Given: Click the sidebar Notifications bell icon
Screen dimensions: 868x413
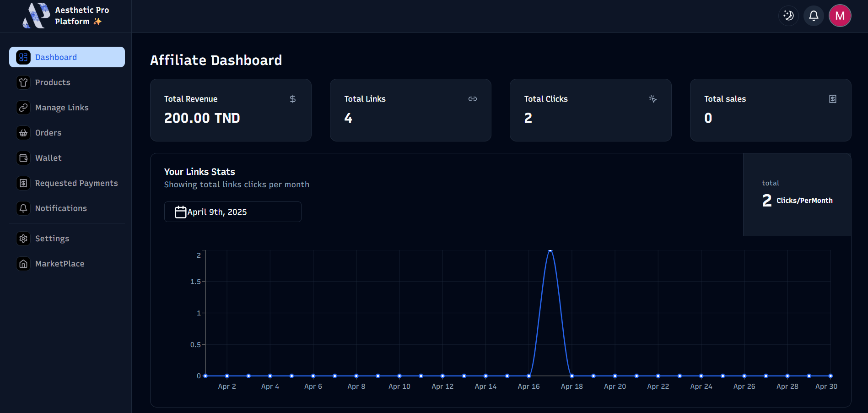Looking at the screenshot, I should [x=23, y=208].
